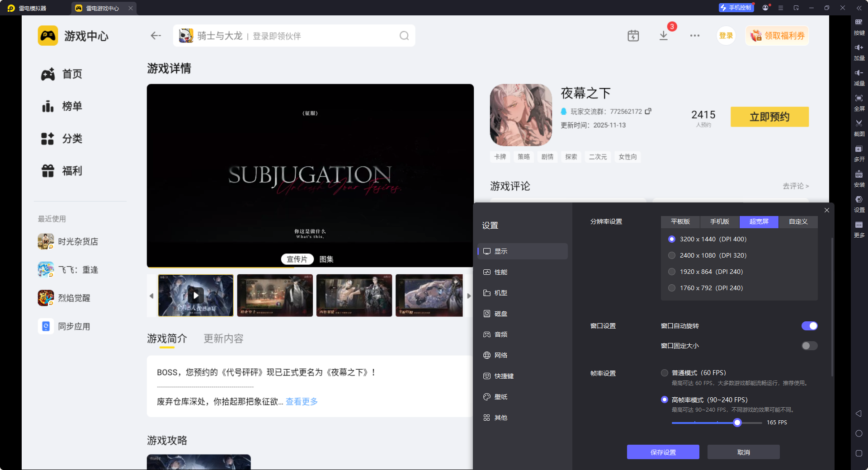Save settings with 保存设置 button
The width and height of the screenshot is (868, 470).
click(x=663, y=452)
